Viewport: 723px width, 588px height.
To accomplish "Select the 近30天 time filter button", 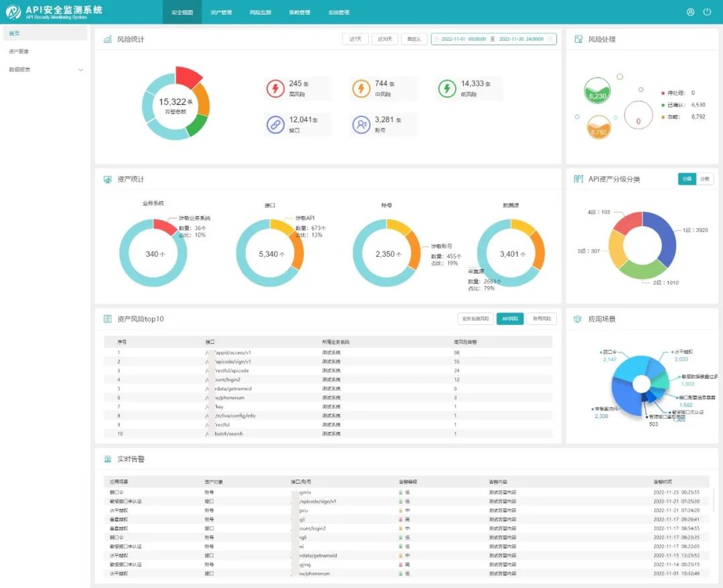I will (x=384, y=39).
